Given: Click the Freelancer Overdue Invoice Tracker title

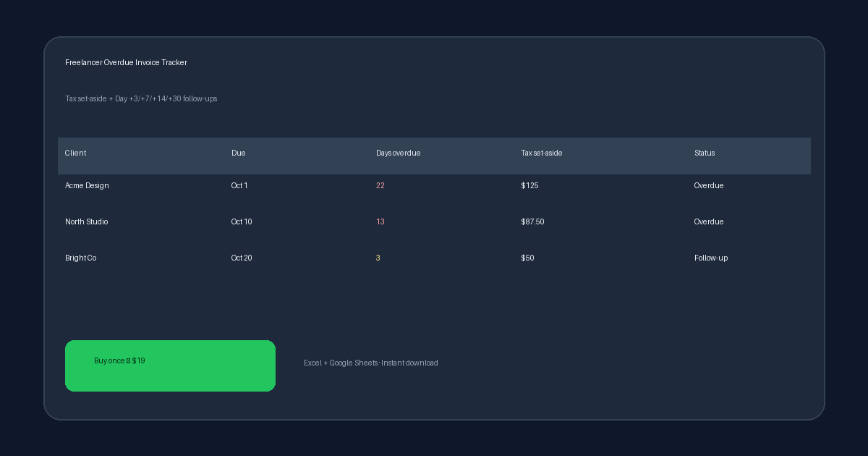Looking at the screenshot, I should 126,63.
